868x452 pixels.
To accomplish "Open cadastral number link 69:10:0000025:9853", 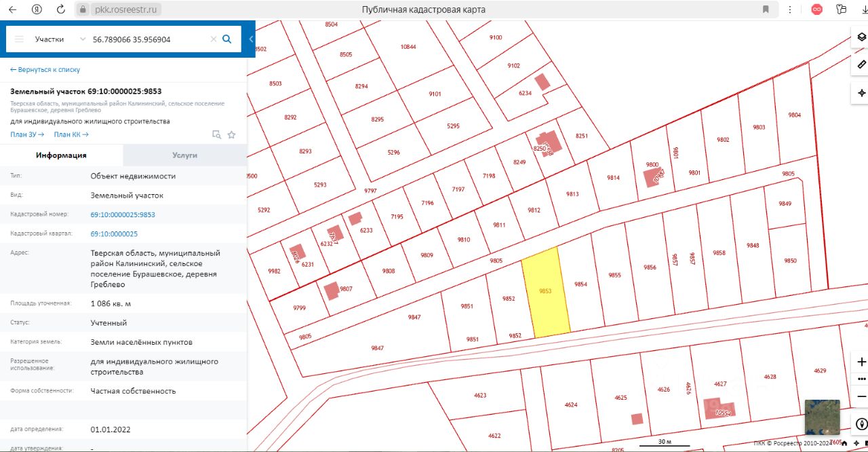I will pos(123,214).
